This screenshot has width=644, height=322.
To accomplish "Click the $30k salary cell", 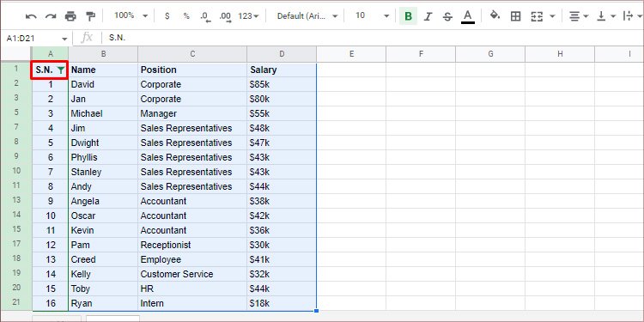I will tap(282, 245).
